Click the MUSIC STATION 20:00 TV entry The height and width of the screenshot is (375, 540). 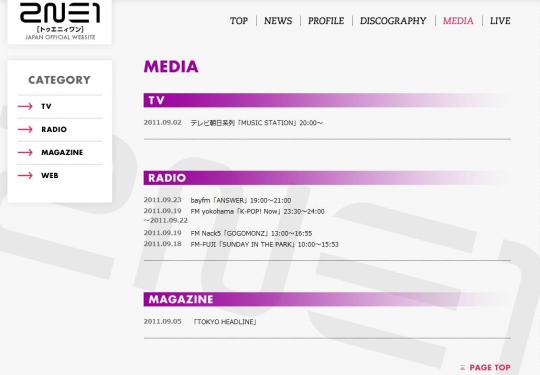tap(257, 123)
